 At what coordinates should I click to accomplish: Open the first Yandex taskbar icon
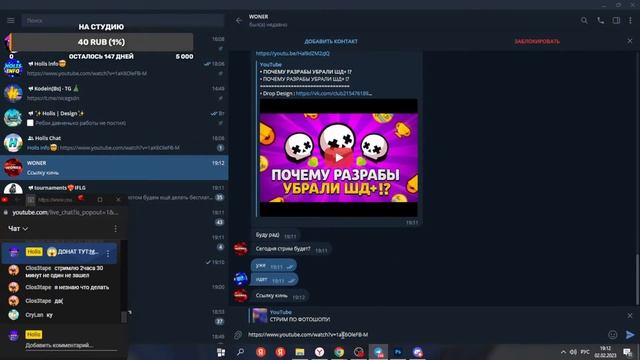pyautogui.click(x=261, y=352)
